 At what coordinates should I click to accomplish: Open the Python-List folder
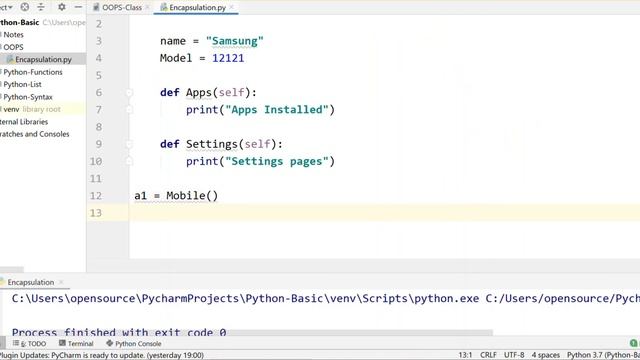coord(22,84)
